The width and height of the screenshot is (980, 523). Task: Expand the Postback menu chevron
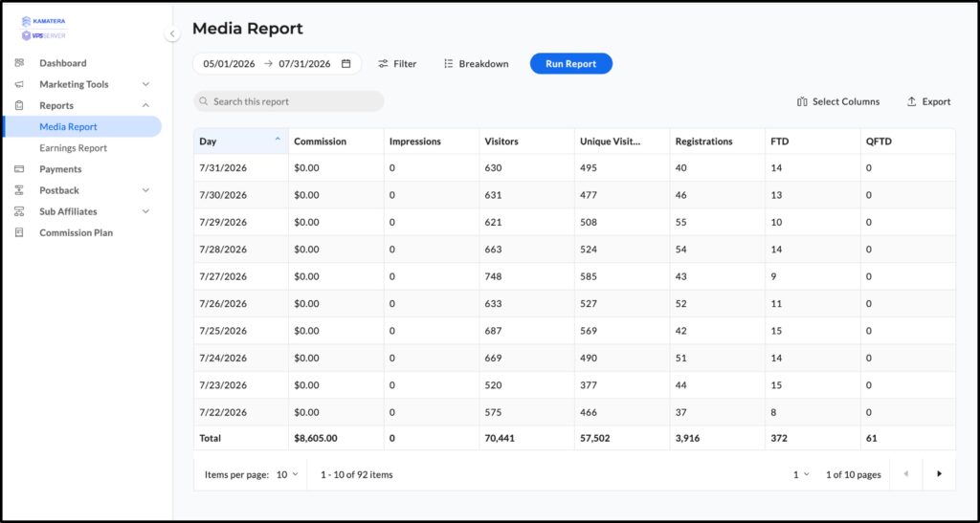[145, 190]
